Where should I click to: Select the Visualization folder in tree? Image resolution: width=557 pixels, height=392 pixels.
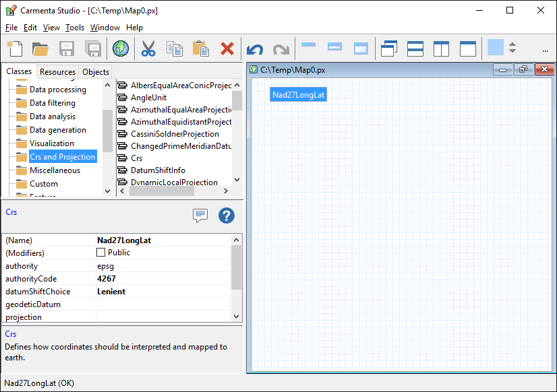coord(52,143)
